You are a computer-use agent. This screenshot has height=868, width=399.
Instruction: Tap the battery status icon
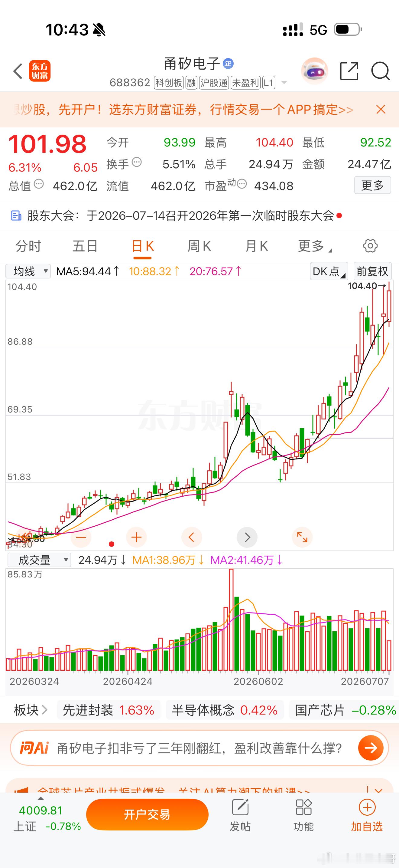tap(348, 30)
